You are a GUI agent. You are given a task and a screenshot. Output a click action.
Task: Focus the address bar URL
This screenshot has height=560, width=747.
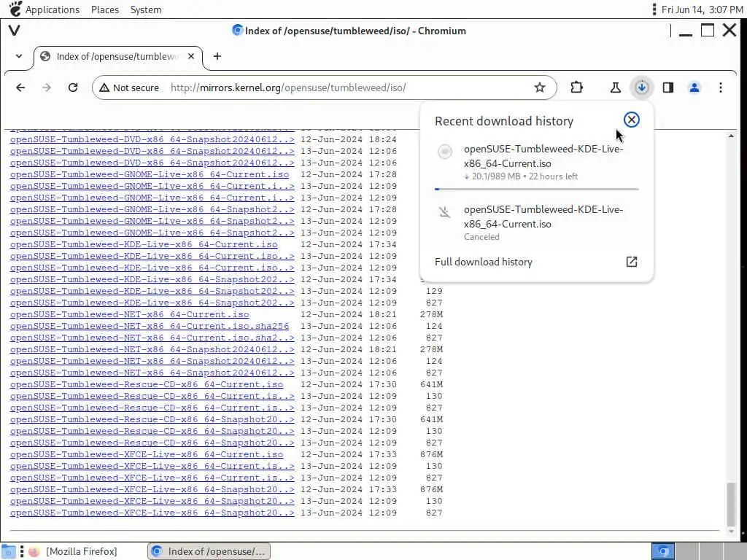pos(287,87)
